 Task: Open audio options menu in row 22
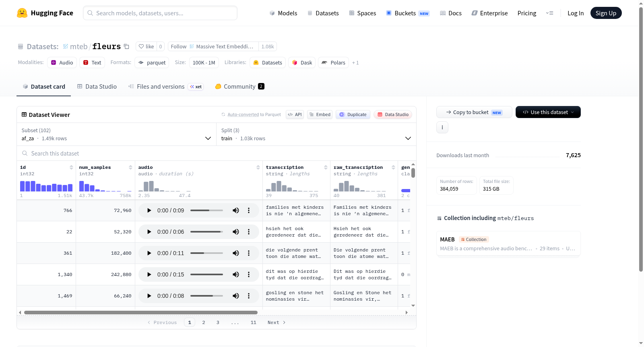click(x=249, y=232)
